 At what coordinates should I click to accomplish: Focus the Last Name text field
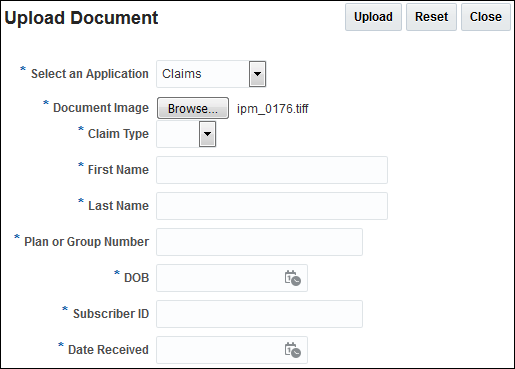click(x=272, y=206)
